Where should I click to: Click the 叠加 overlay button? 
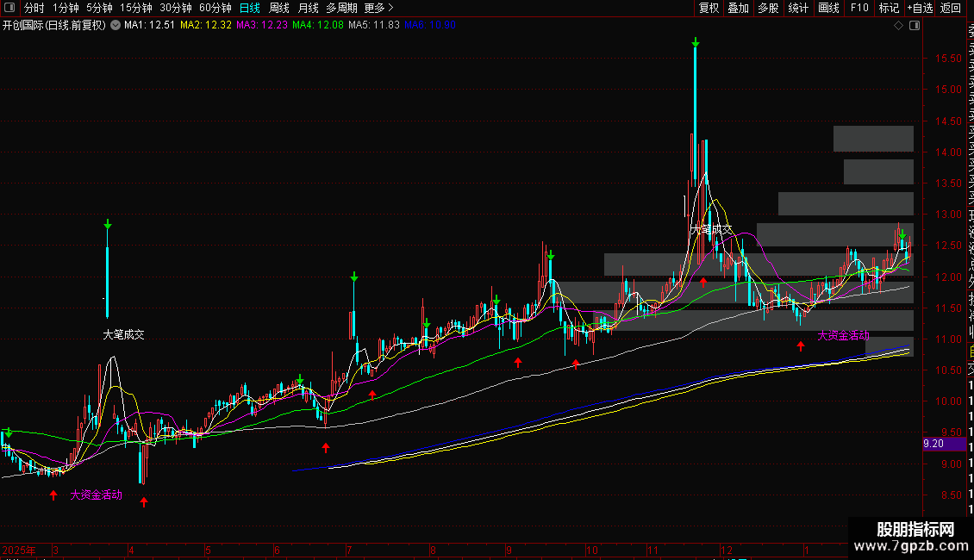[x=738, y=8]
